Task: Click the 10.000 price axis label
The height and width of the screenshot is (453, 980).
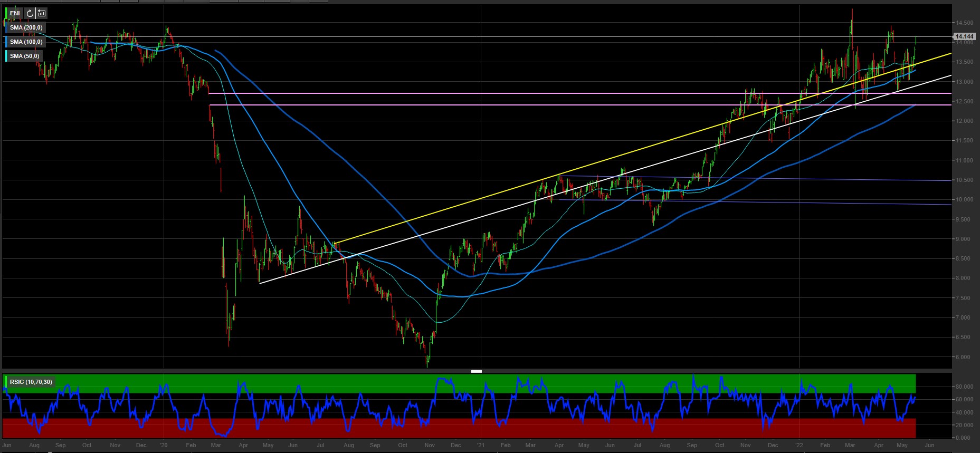Action: 964,199
